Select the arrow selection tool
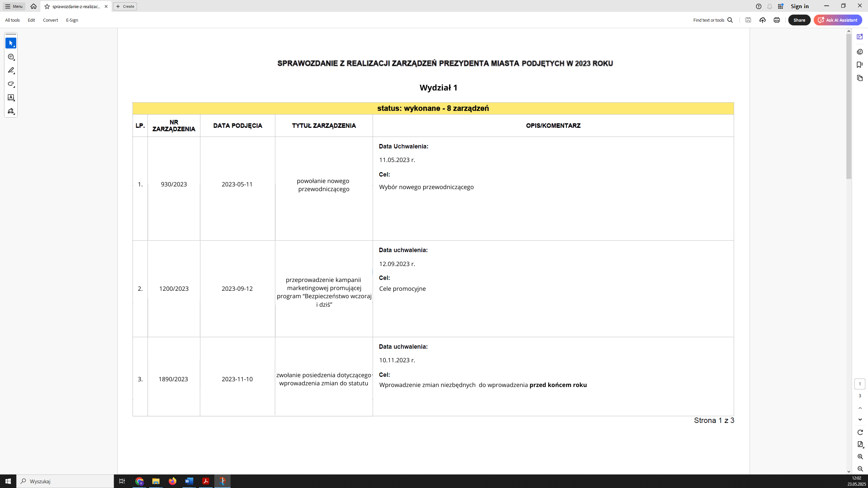The height and width of the screenshot is (488, 868). (x=11, y=43)
